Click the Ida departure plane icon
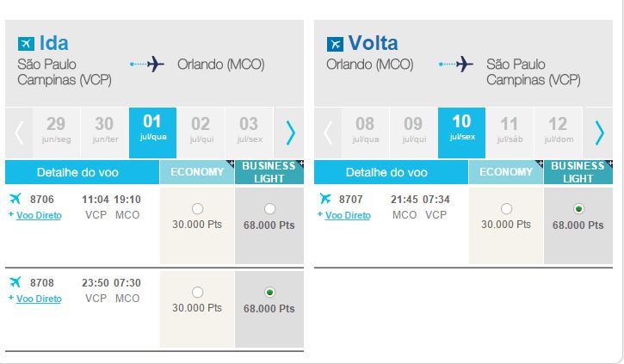 26,43
